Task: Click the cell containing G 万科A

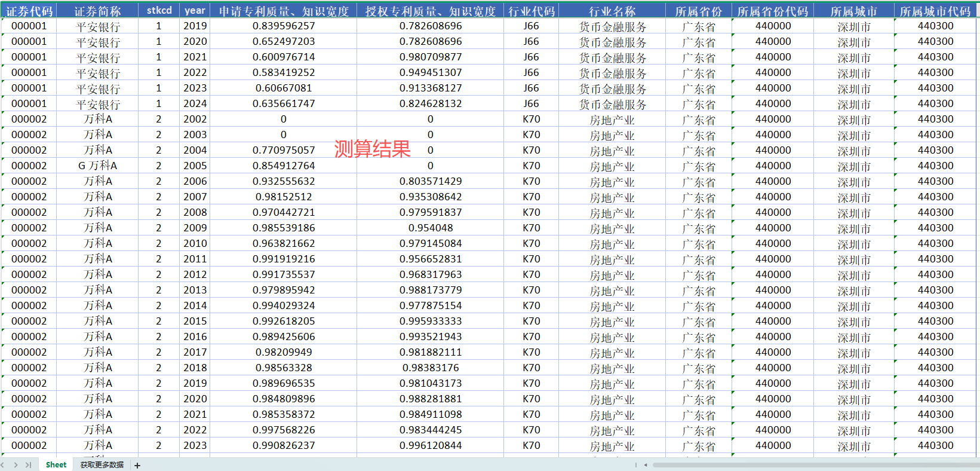Action: [98, 166]
